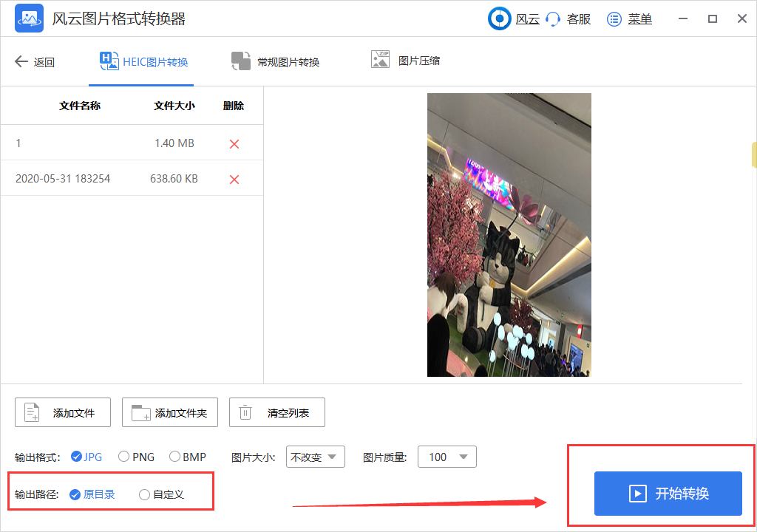Open the 菜单 menu label
The image size is (757, 532).
pos(639,19)
